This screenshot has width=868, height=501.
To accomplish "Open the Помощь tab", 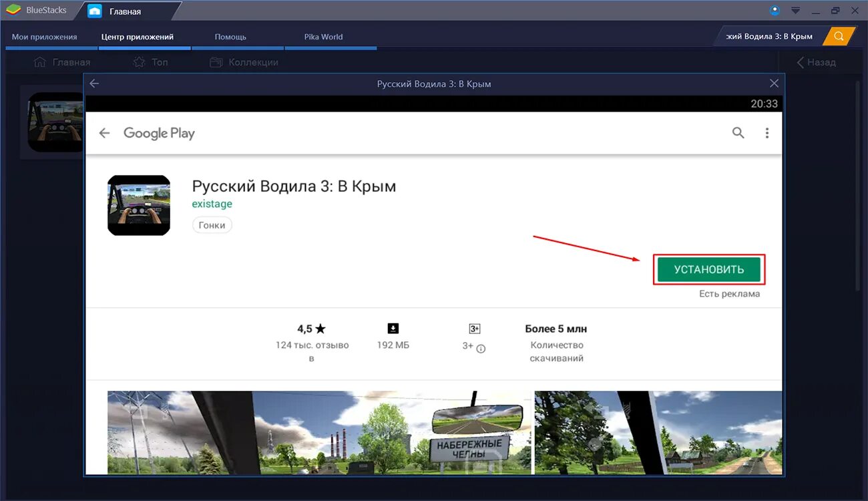I will pos(230,37).
